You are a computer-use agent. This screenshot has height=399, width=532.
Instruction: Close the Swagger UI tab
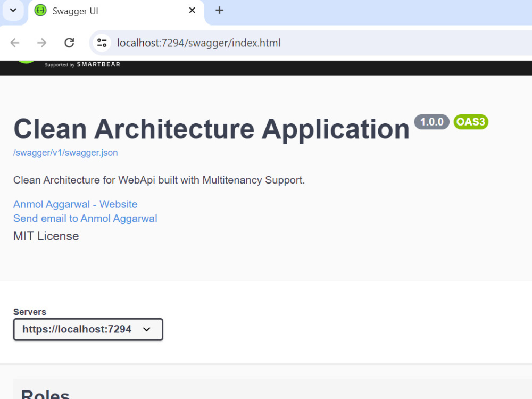coord(192,11)
